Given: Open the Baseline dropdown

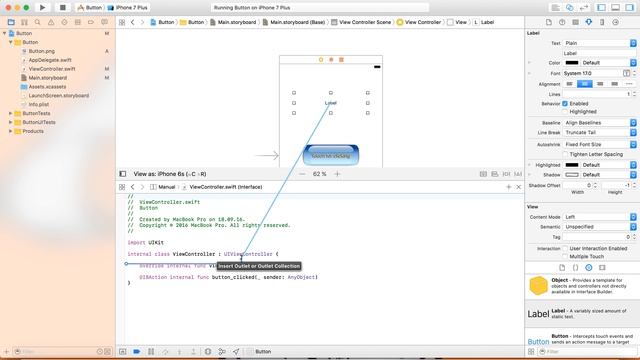Looking at the screenshot, I should (599, 122).
